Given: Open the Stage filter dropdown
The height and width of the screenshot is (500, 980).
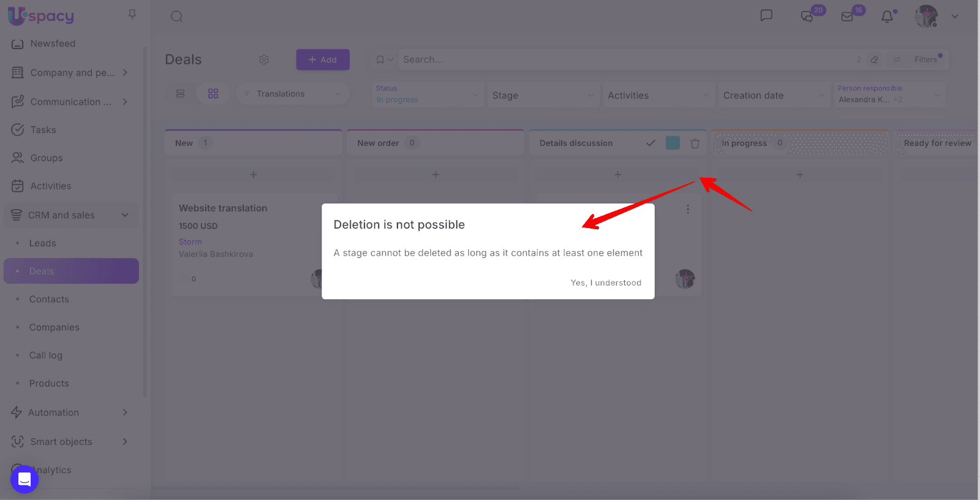Looking at the screenshot, I should point(543,95).
